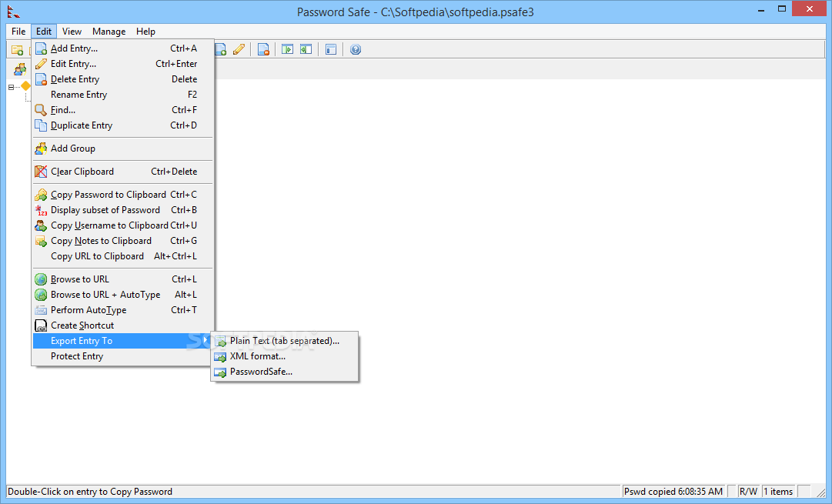Click the Delete Entry toolbar icon

(x=263, y=49)
